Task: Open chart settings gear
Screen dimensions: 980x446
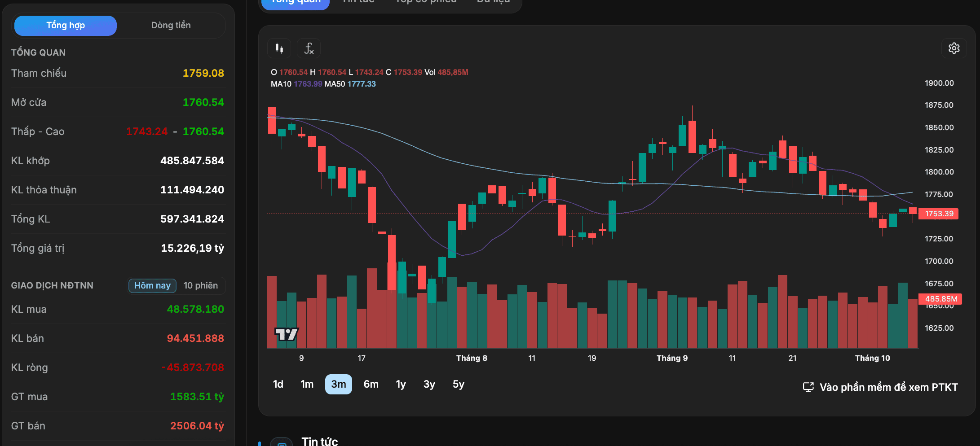Action: (x=954, y=48)
